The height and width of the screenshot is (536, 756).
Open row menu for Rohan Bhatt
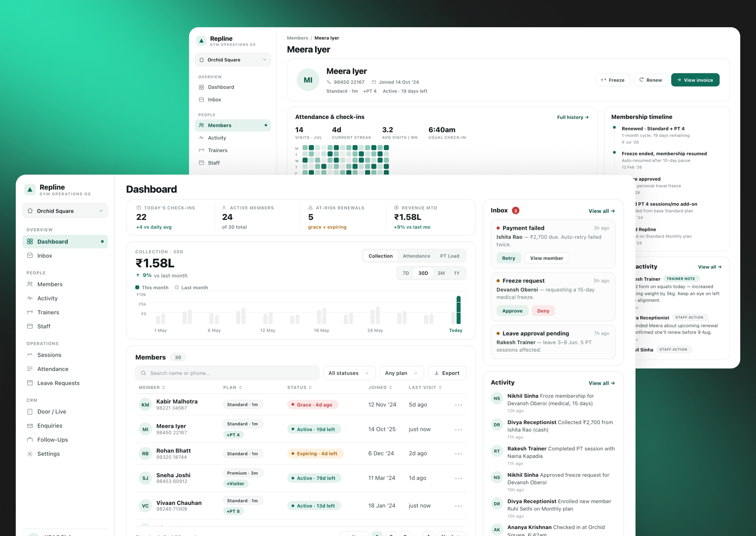click(458, 454)
